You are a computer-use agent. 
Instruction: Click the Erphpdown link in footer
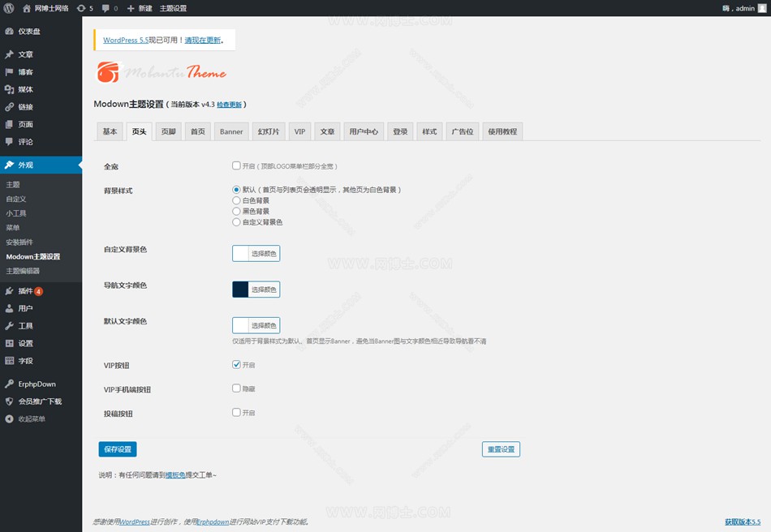213,521
